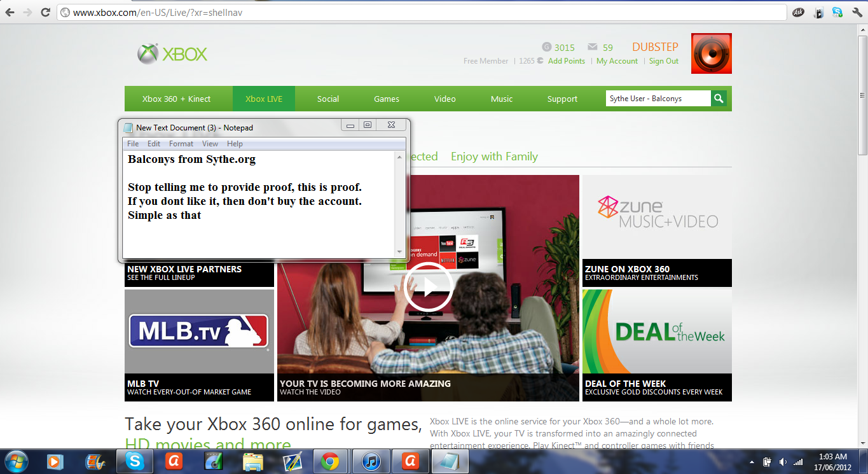Click the DUBSTEP speaker gamerpic
This screenshot has height=474, width=868.
pyautogui.click(x=712, y=53)
